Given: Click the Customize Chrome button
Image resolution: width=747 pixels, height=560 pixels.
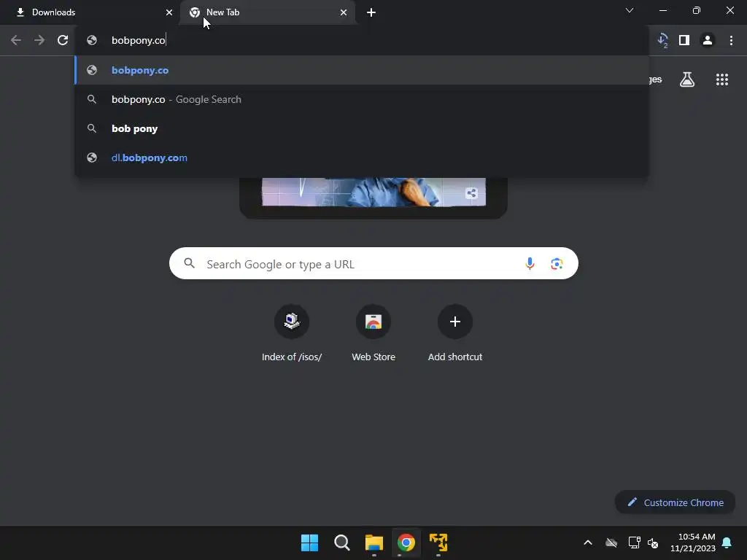Looking at the screenshot, I should pyautogui.click(x=675, y=502).
